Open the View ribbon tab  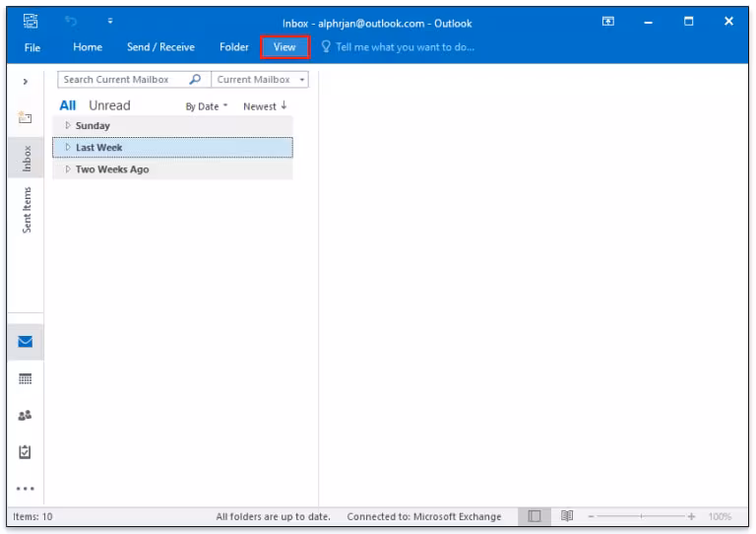point(284,47)
